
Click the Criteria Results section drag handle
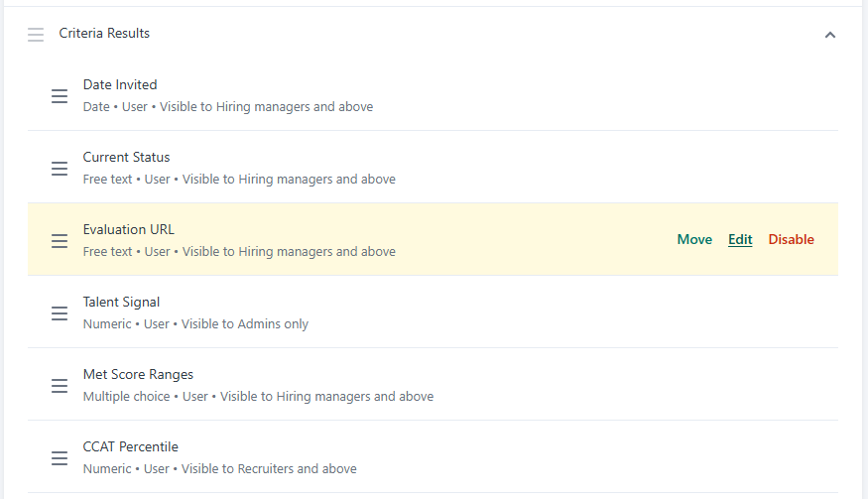click(x=36, y=35)
